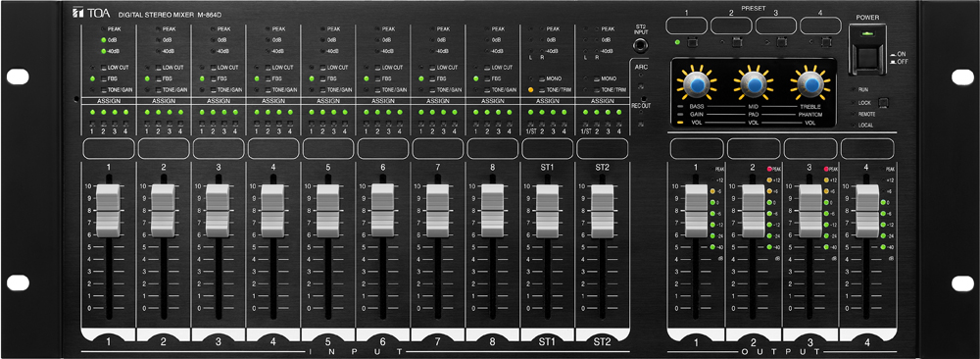980x359 pixels.
Task: Click channel 6 assign key 2
Action: [378, 125]
